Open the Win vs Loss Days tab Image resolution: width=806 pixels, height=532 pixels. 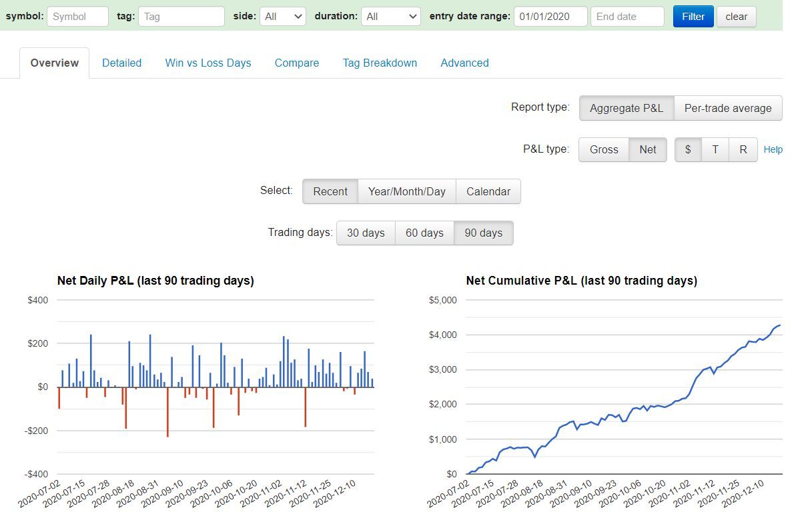[208, 63]
